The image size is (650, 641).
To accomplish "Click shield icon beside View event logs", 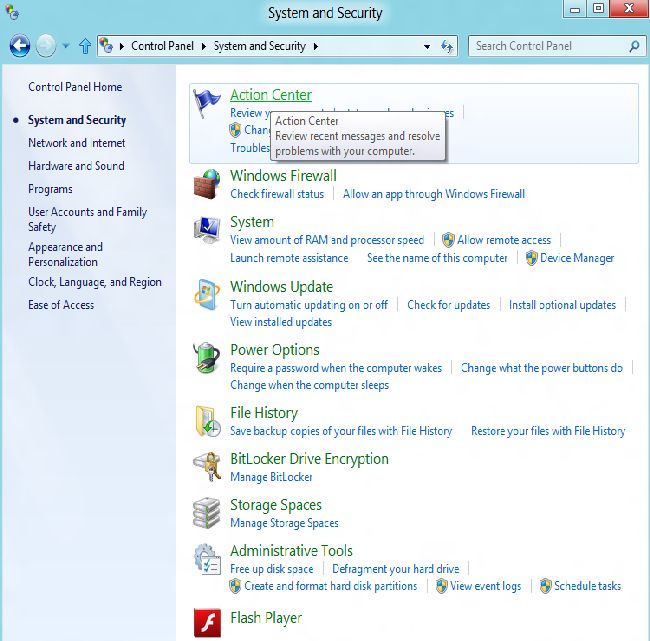I will click(x=441, y=586).
